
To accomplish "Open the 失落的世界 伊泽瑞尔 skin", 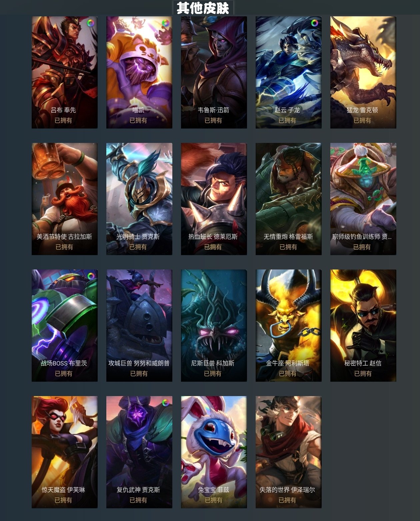I will point(289,452).
